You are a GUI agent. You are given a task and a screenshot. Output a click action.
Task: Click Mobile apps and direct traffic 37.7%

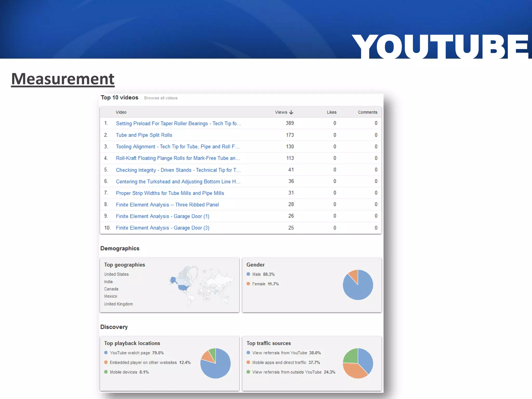click(x=286, y=362)
